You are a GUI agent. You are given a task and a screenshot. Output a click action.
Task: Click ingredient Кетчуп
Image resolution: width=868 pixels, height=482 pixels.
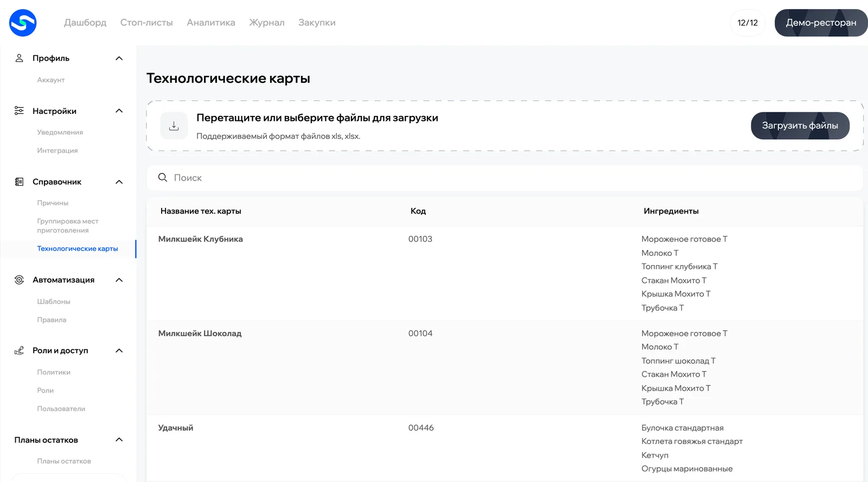point(655,455)
